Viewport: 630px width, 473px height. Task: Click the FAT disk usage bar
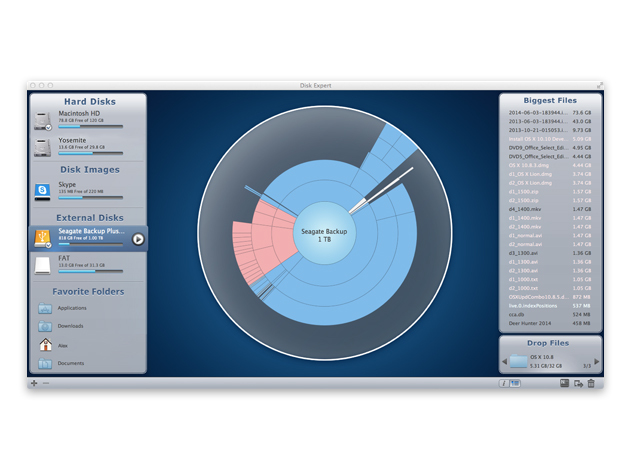(90, 271)
